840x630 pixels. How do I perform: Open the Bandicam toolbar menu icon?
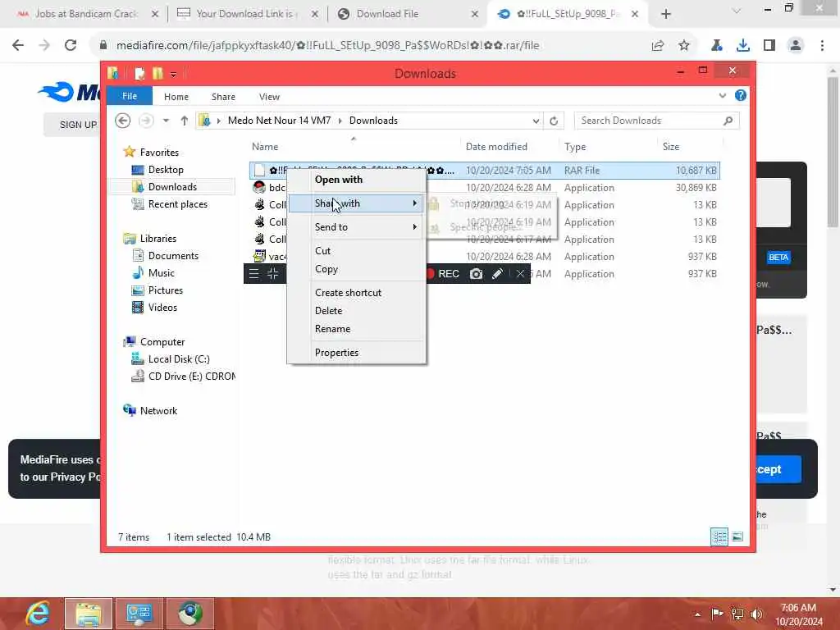point(254,274)
